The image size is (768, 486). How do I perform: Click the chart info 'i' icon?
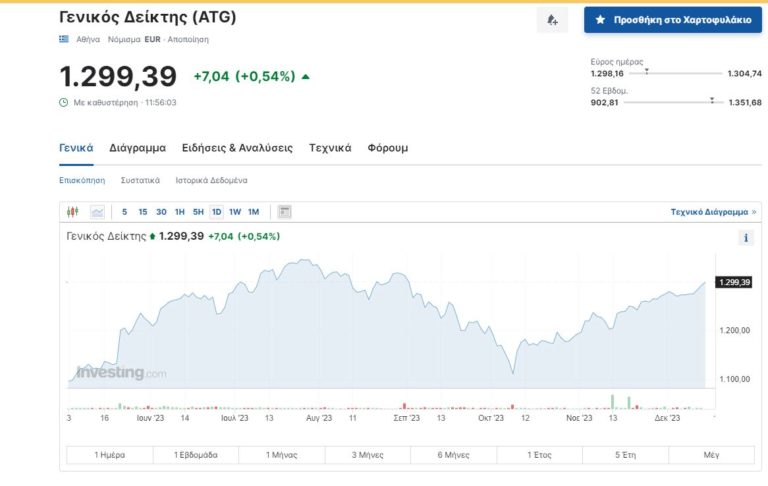click(745, 238)
